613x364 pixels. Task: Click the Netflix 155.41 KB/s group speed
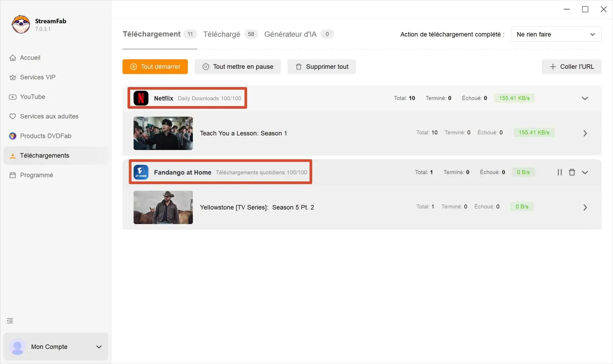(514, 98)
